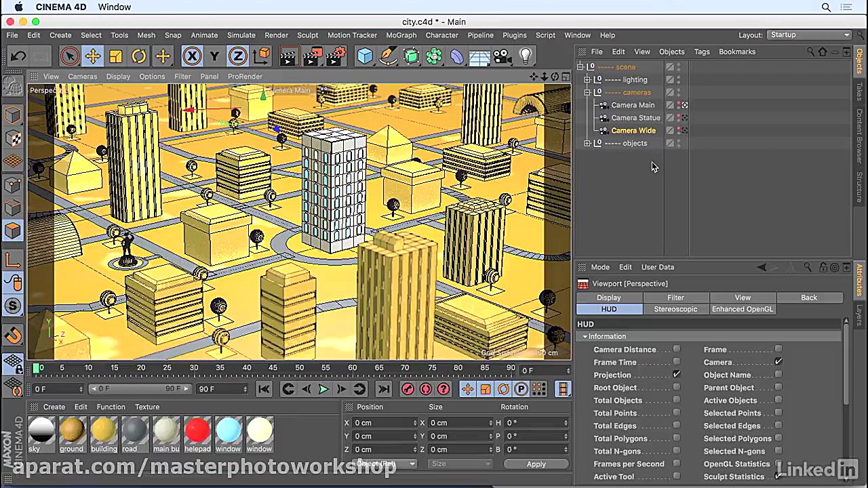868x488 pixels.
Task: Click the Undo arrow icon
Action: (18, 56)
